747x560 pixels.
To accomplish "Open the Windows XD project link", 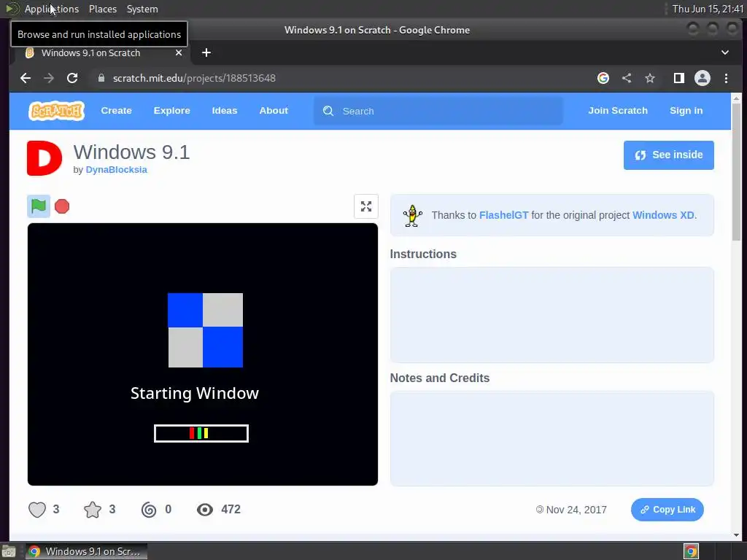I will (x=663, y=215).
